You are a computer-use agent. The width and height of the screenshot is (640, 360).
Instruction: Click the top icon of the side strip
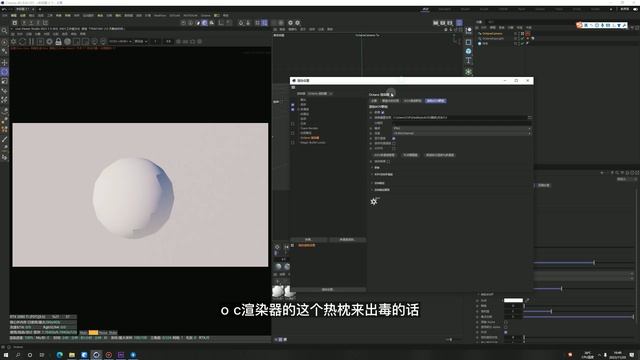(468, 31)
